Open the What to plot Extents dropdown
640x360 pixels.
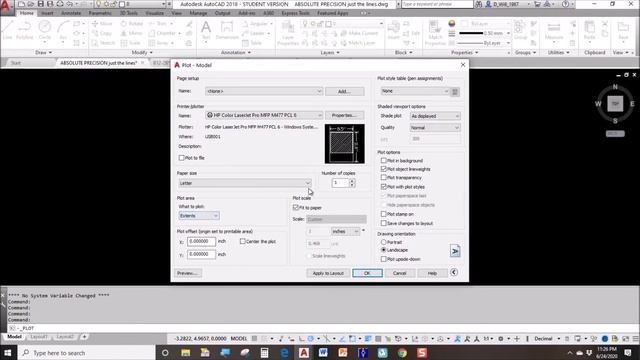click(x=199, y=216)
